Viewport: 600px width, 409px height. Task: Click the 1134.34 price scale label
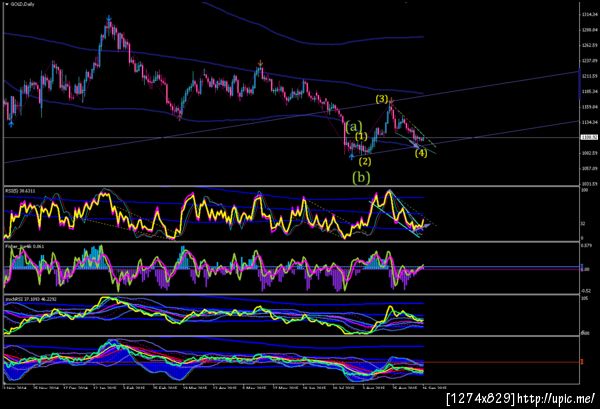tap(590, 122)
